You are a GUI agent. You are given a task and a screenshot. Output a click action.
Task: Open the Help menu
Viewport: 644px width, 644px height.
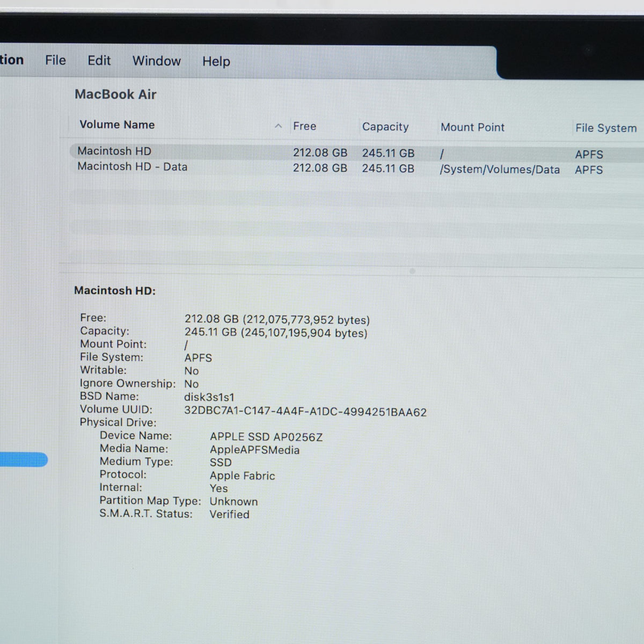click(x=216, y=62)
